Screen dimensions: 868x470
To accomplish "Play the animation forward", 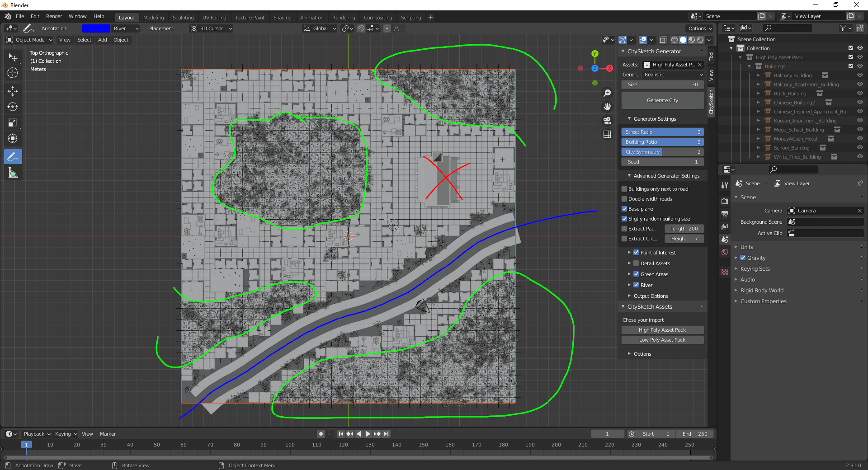I will pyautogui.click(x=368, y=434).
